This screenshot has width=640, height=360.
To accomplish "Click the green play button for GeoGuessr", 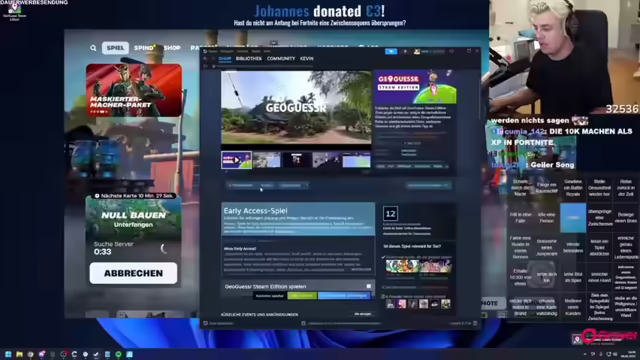I will (x=302, y=296).
